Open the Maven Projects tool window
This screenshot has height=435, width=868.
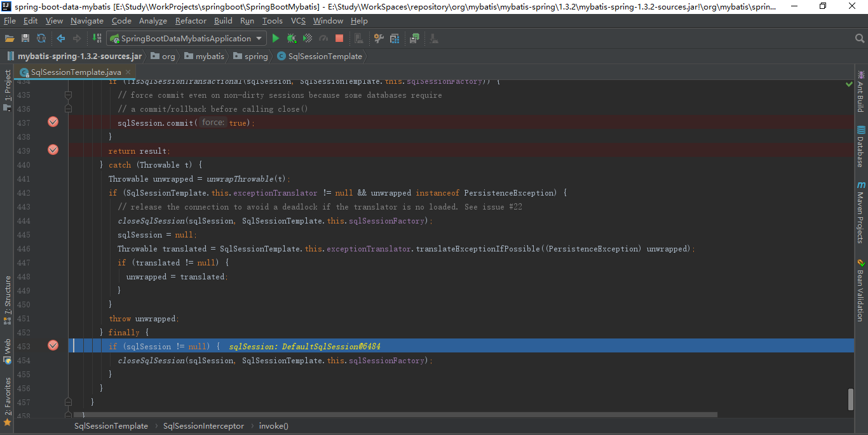(861, 213)
